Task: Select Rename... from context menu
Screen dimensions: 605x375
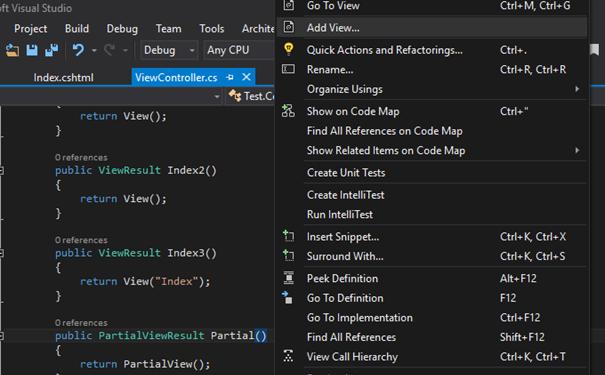Action: coord(432,69)
